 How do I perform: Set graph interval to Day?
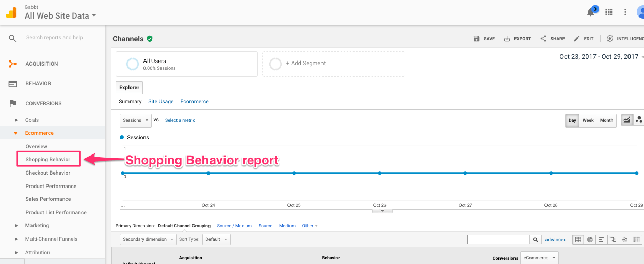[572, 120]
